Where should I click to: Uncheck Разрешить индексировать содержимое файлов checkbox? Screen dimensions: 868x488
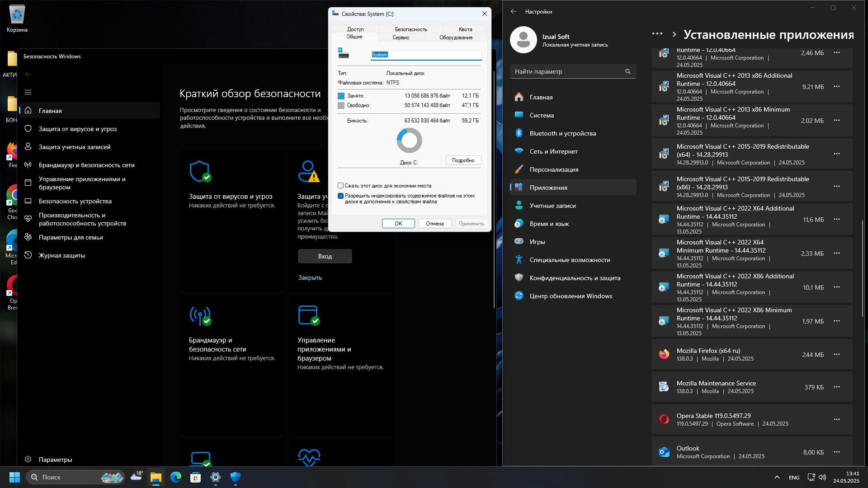point(340,196)
